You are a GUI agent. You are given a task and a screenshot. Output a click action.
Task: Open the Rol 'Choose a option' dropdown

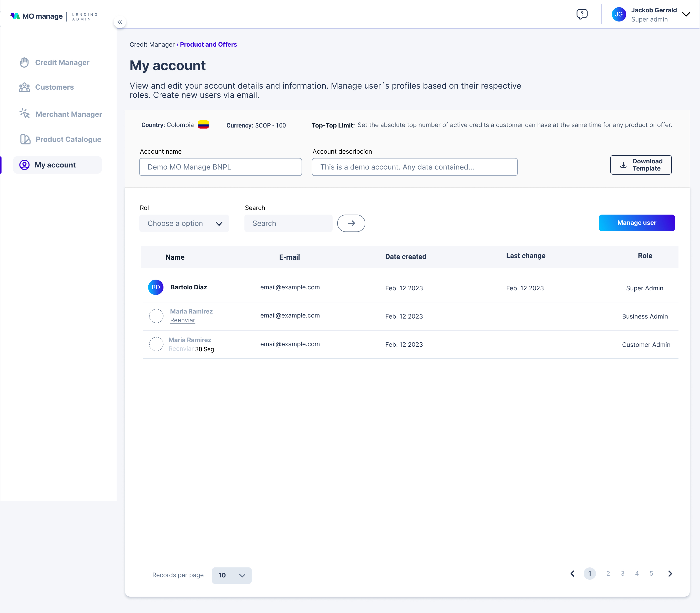pyautogui.click(x=184, y=223)
